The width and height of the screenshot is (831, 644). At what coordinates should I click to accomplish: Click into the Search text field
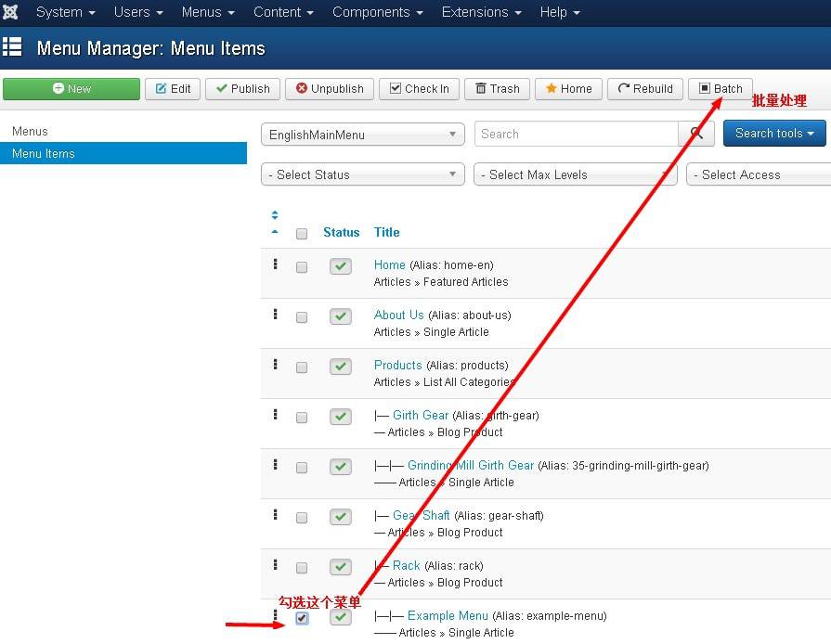click(x=576, y=134)
